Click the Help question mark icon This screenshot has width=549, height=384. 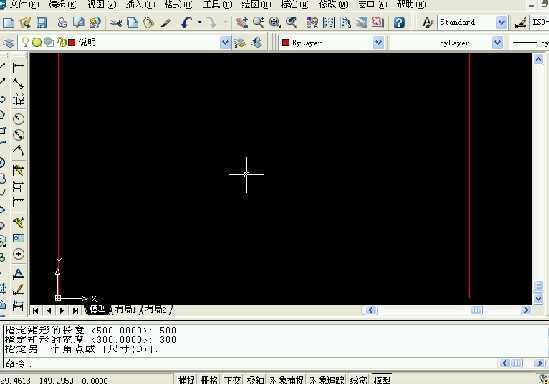coord(399,23)
